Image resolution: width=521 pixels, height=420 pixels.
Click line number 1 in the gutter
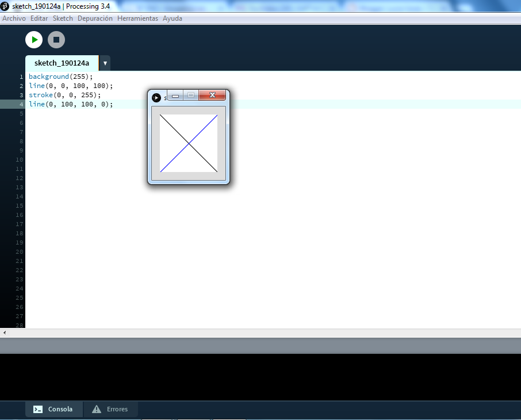[21, 77]
